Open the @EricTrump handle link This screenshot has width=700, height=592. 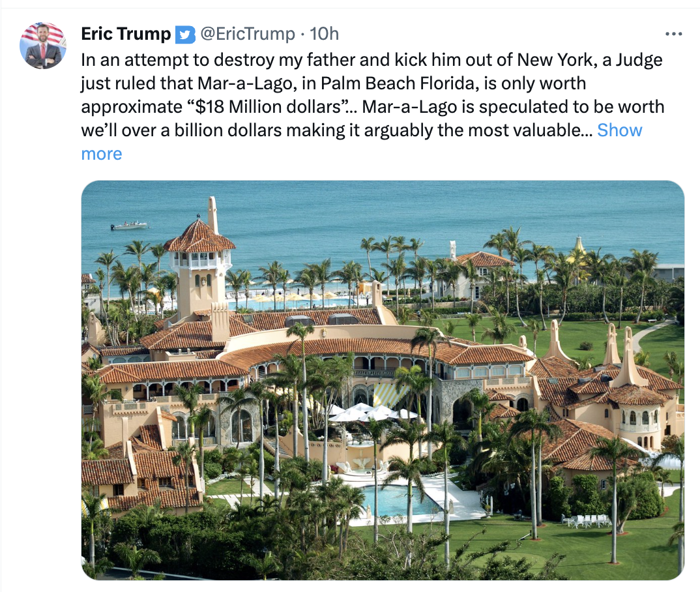tap(248, 34)
